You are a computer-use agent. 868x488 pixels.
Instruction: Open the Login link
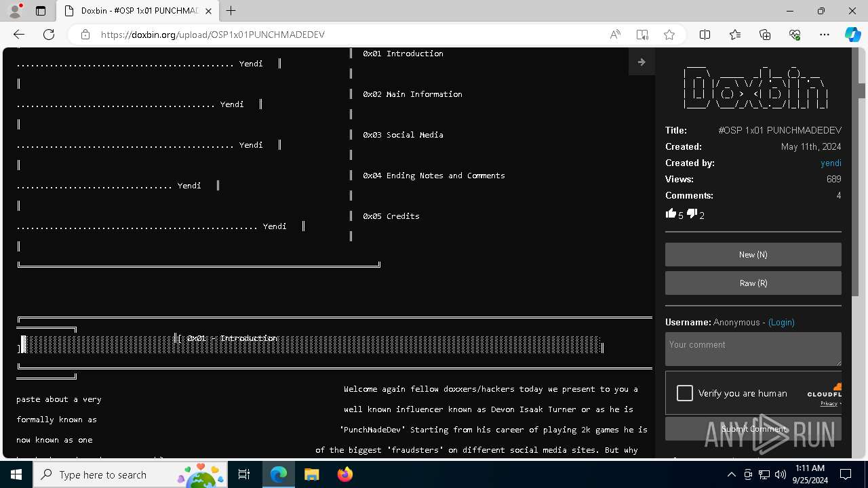[781, 323]
